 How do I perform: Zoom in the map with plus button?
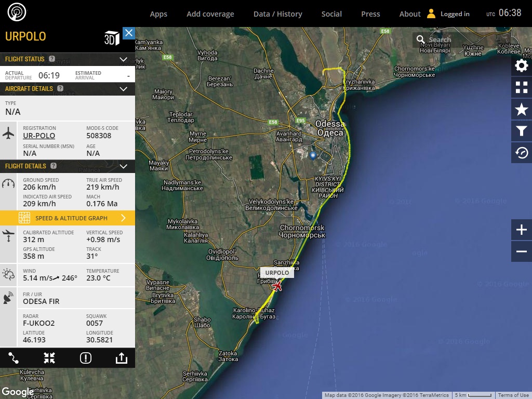(x=521, y=230)
